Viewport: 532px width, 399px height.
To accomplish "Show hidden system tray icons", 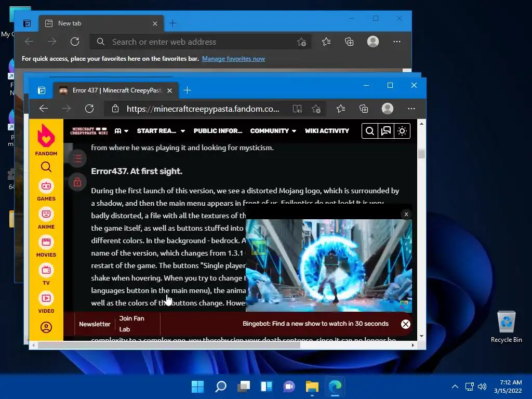I will (x=455, y=387).
